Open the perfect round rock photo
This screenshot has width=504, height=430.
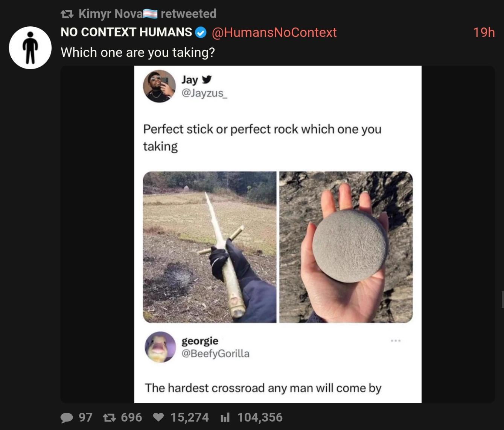[x=346, y=247]
